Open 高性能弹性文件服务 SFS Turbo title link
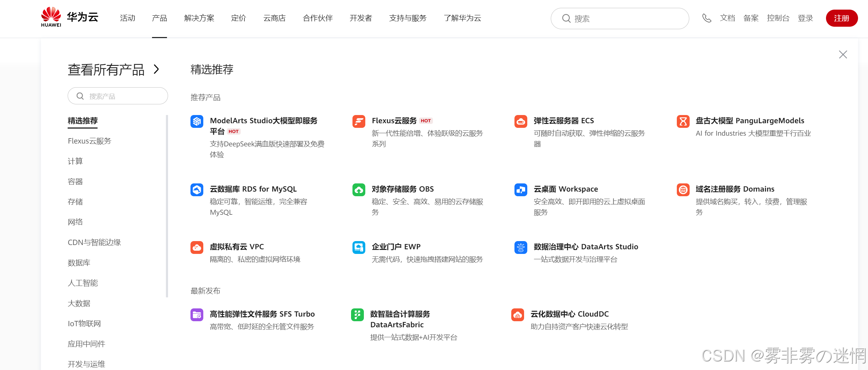Screen dimensions: 868x370 tap(262, 314)
